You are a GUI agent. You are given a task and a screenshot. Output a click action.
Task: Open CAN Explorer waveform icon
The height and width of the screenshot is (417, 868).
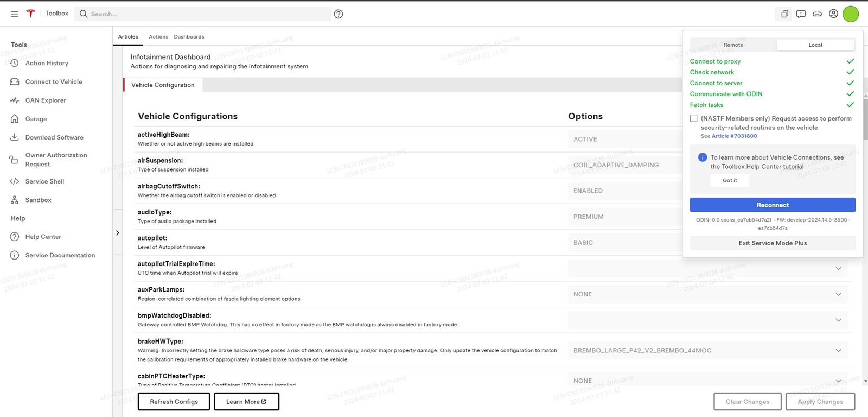click(15, 100)
